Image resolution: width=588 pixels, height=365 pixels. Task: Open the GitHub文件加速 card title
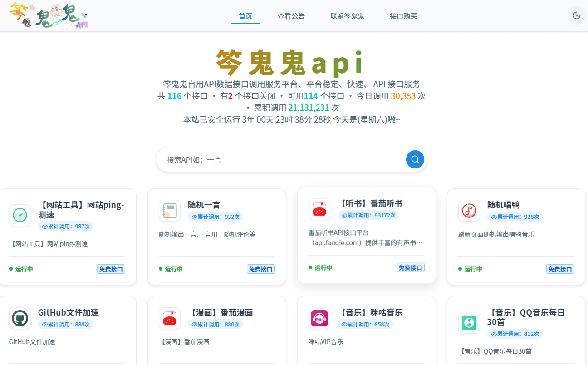pyautogui.click(x=69, y=312)
